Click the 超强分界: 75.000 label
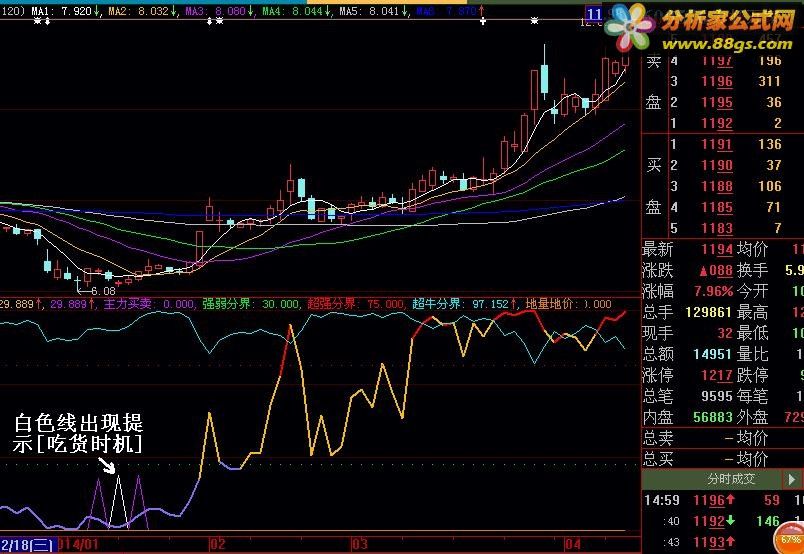The width and height of the screenshot is (804, 554). 356,304
